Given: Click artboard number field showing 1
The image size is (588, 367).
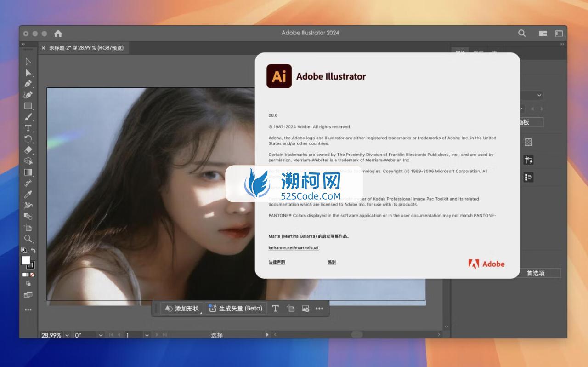Looking at the screenshot, I should pos(134,335).
